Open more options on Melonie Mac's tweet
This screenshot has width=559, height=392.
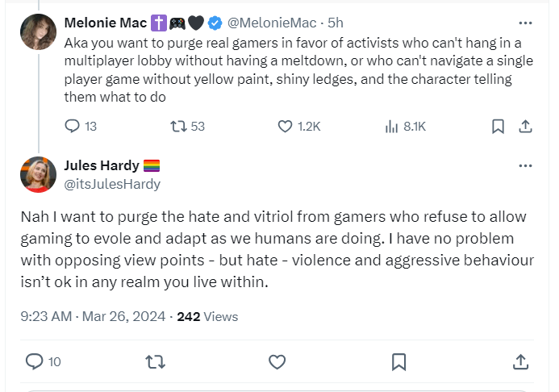coord(525,23)
